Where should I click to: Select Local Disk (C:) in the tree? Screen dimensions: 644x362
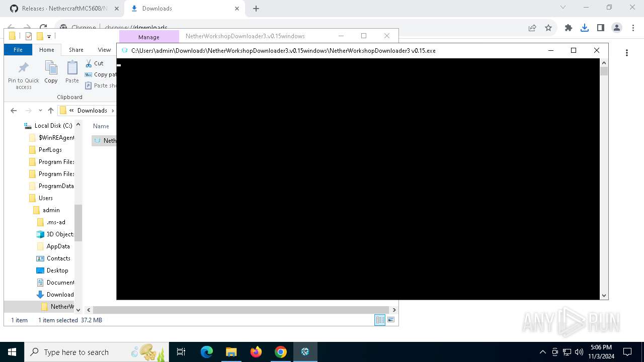pos(49,126)
